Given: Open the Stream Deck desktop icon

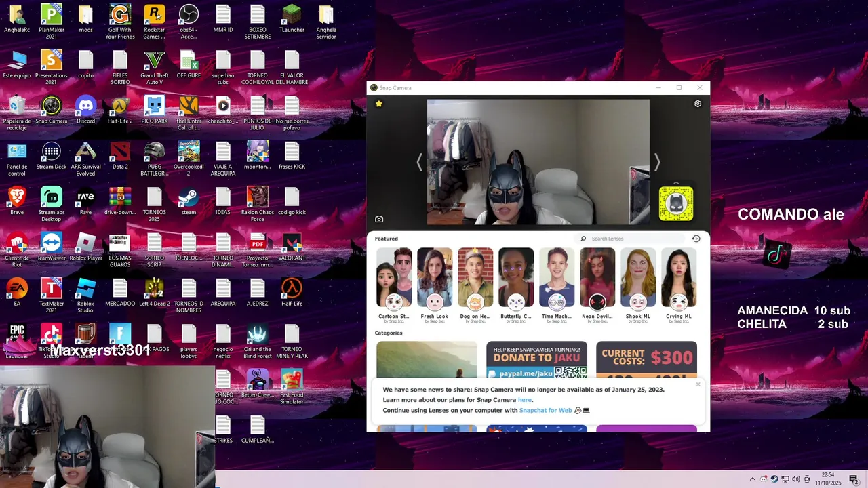Looking at the screenshot, I should click(x=52, y=157).
